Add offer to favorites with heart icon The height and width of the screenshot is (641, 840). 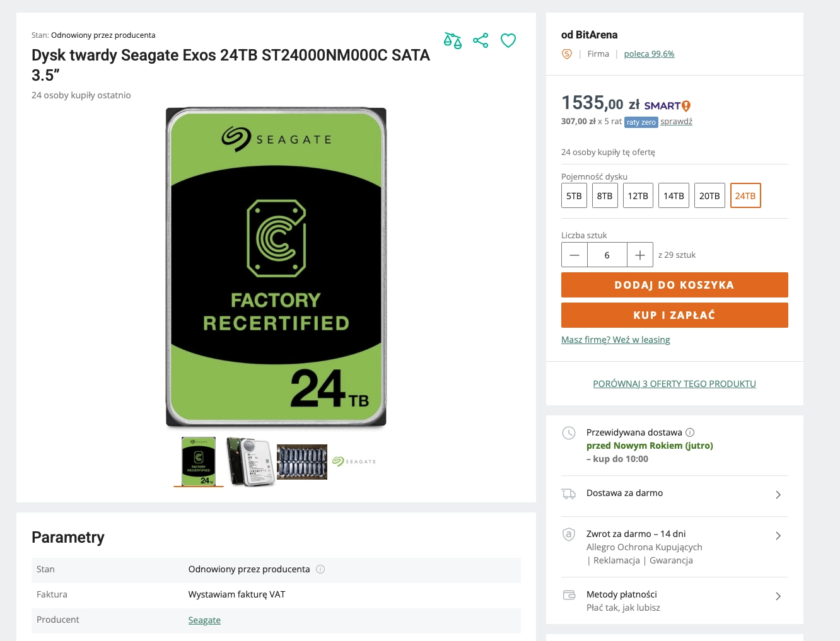click(x=508, y=41)
